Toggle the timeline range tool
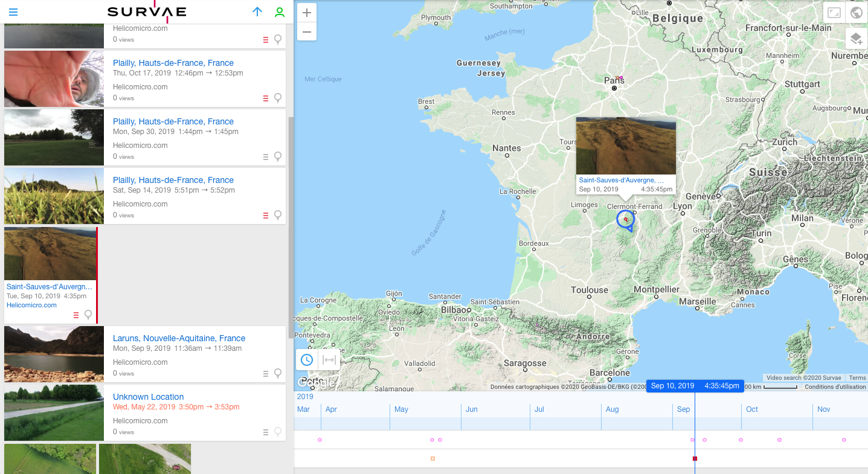The image size is (868, 474). [x=329, y=360]
